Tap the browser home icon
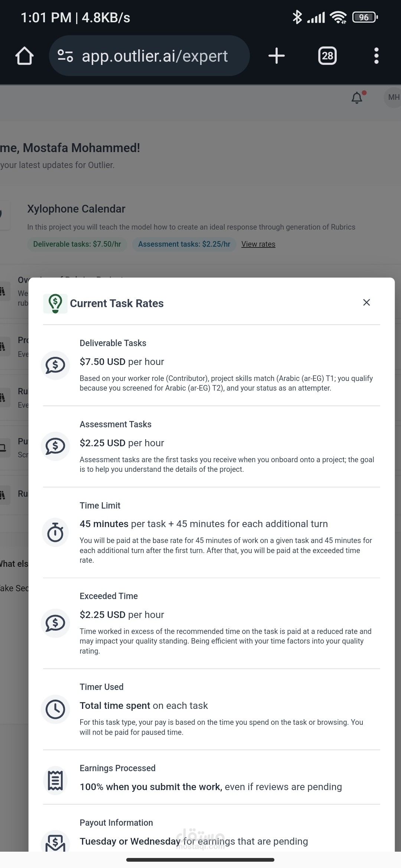The image size is (401, 868). click(x=25, y=56)
